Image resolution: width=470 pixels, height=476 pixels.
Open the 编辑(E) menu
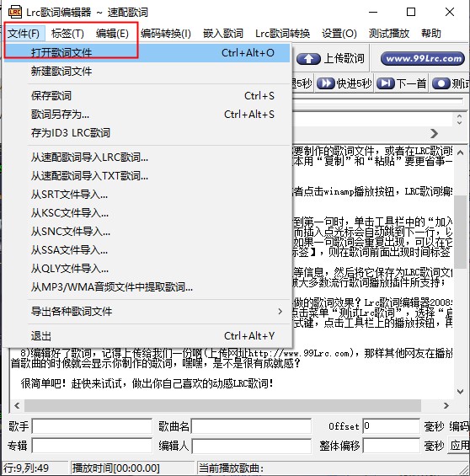click(x=112, y=34)
